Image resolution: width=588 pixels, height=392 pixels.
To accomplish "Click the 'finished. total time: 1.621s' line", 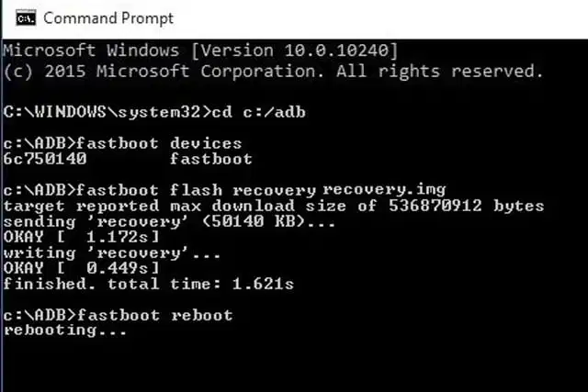I will [149, 284].
